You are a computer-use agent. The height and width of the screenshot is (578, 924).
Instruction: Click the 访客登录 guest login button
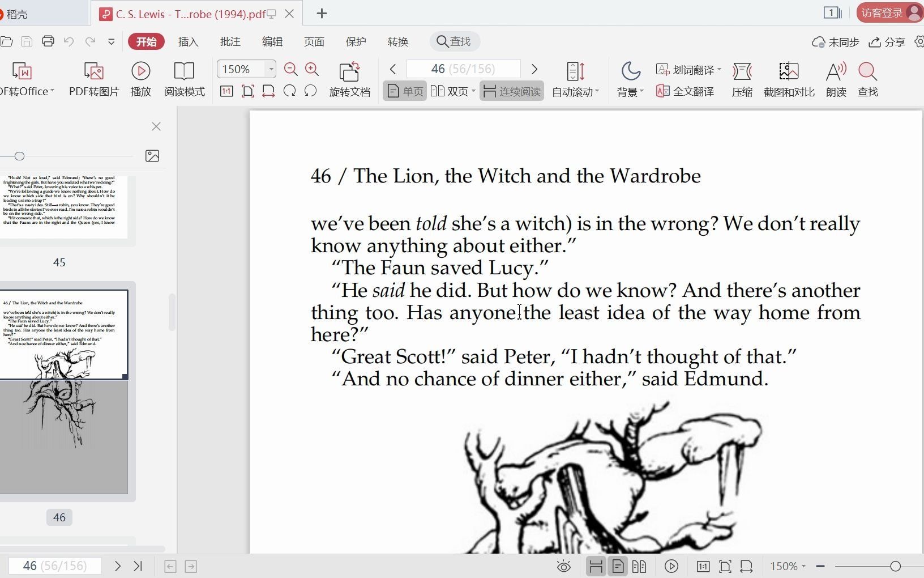coord(890,13)
